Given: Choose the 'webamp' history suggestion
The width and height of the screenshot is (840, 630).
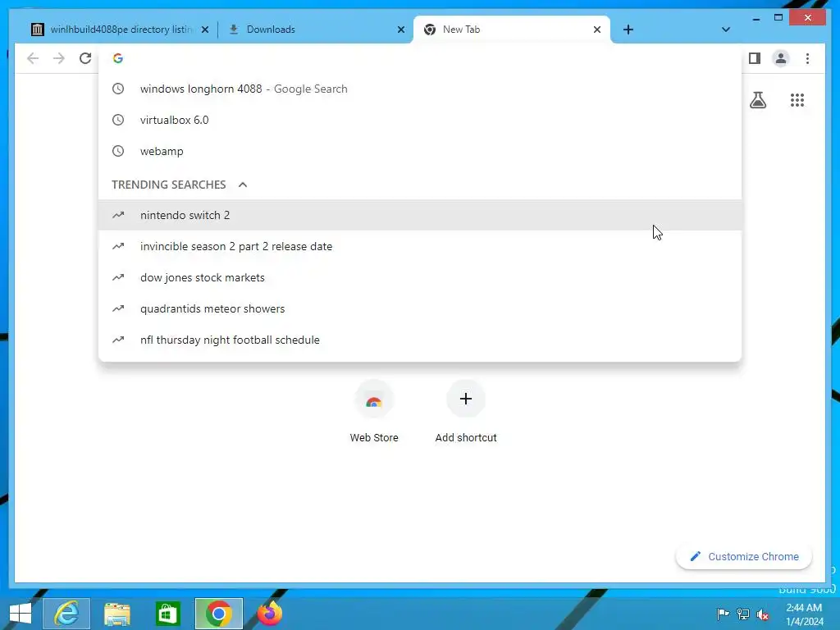Looking at the screenshot, I should 420,151.
